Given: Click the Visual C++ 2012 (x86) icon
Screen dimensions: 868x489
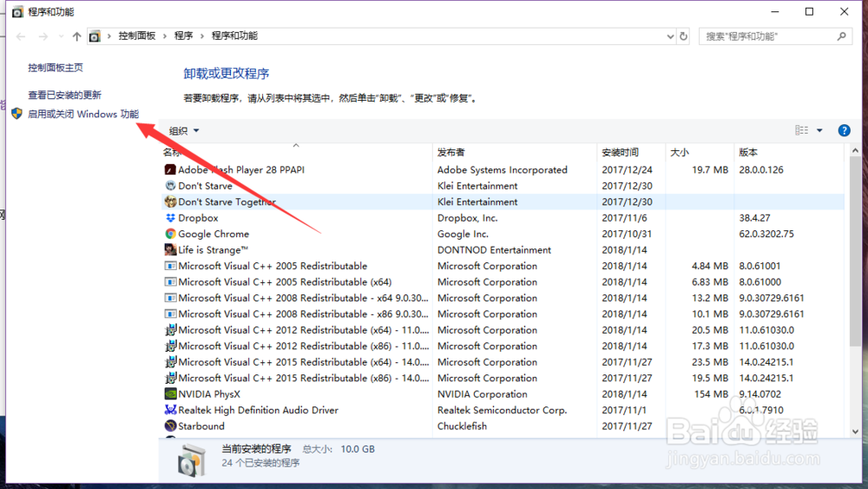Looking at the screenshot, I should 170,346.
